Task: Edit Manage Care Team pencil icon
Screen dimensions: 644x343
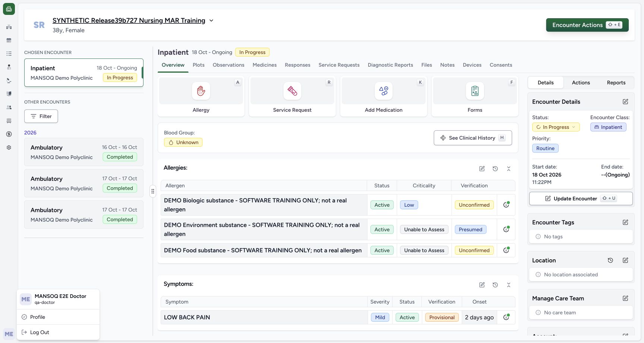Action: click(625, 298)
